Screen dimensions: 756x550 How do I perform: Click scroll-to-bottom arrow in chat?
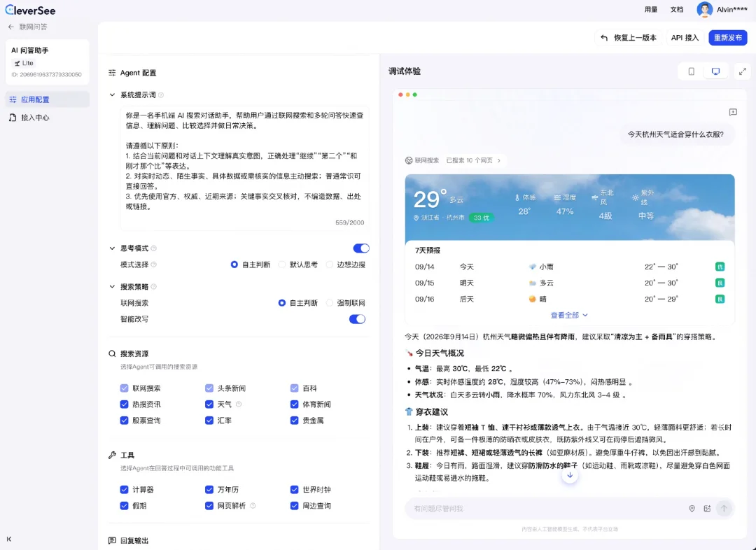pos(569,475)
